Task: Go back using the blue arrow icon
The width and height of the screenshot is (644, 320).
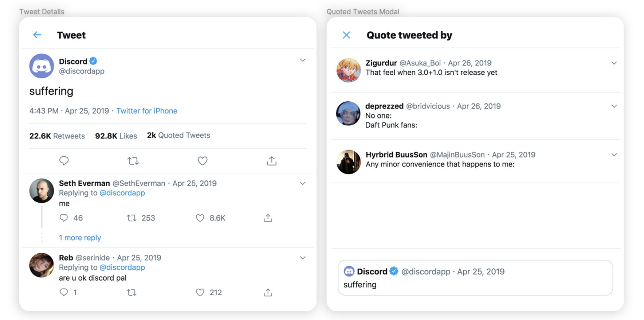Action: click(37, 35)
